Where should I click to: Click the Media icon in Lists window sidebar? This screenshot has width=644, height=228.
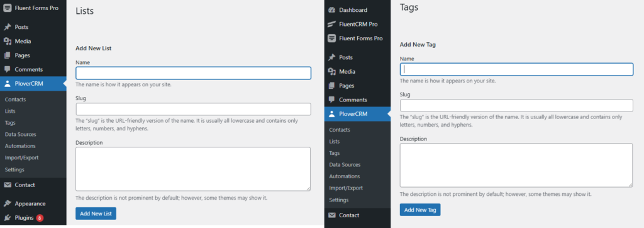point(8,41)
